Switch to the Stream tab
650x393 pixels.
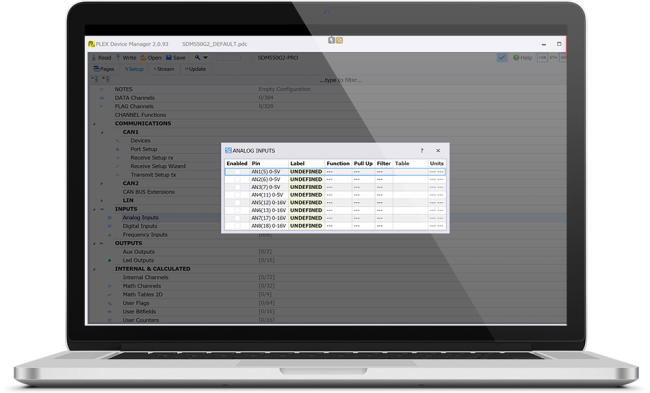(x=164, y=69)
